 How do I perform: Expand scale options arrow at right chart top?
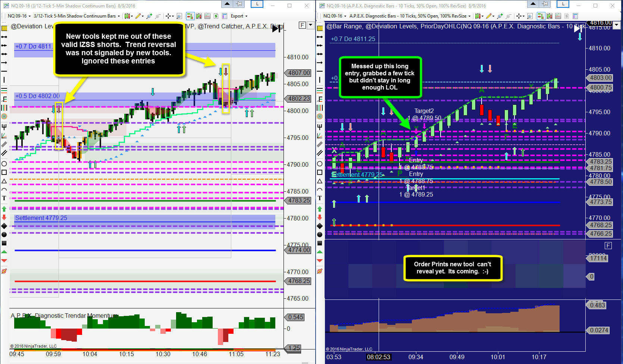(617, 25)
